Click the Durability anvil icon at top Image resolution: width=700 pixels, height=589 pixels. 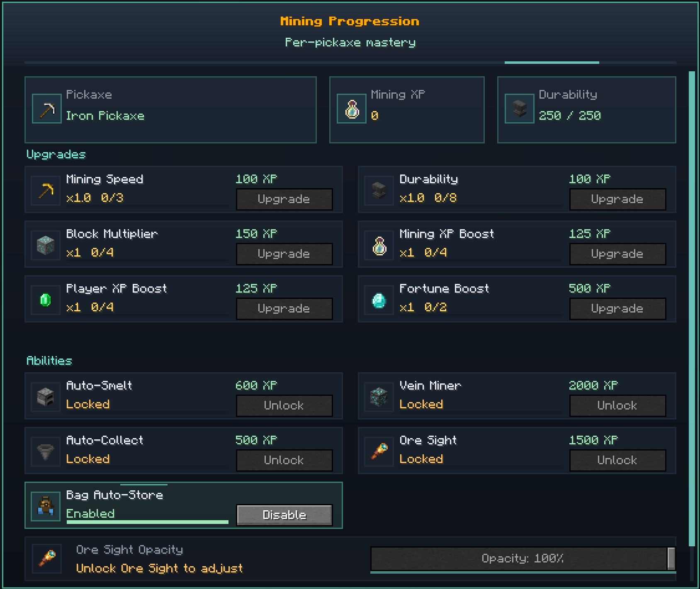(519, 109)
